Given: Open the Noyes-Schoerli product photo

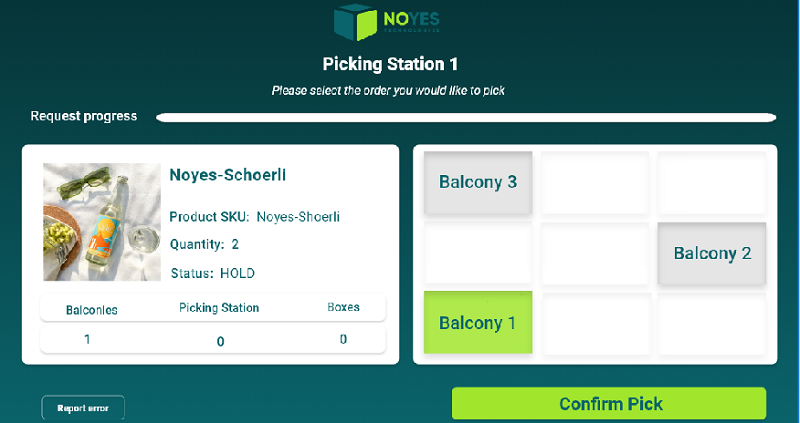Looking at the screenshot, I should (x=102, y=222).
